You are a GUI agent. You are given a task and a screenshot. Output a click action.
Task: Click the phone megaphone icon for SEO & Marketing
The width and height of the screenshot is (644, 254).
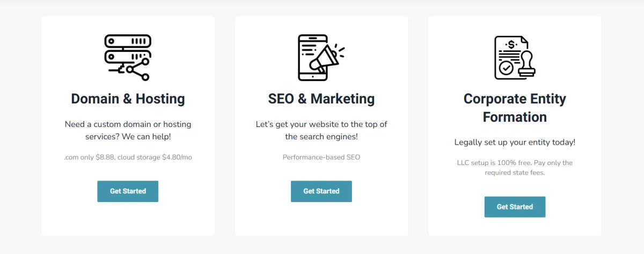pyautogui.click(x=321, y=57)
